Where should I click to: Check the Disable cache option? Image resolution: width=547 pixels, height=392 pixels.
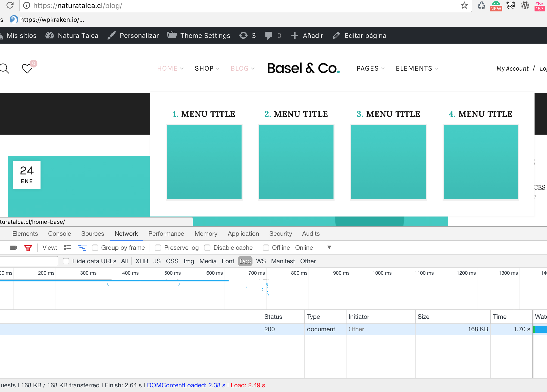207,248
